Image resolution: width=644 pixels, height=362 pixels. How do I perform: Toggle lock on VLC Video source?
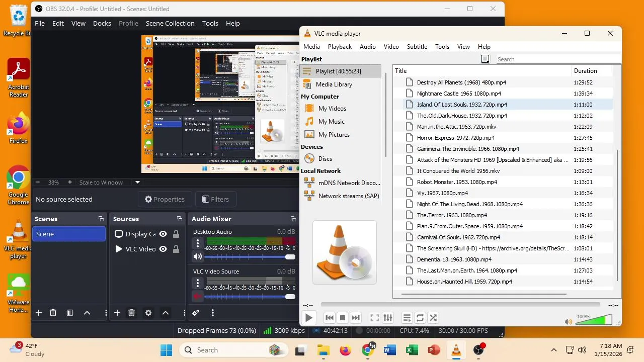point(176,249)
